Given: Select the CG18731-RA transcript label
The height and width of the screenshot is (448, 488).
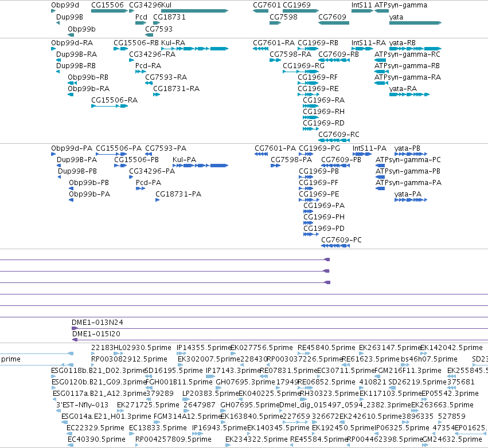Looking at the screenshot, I should 176,89.
